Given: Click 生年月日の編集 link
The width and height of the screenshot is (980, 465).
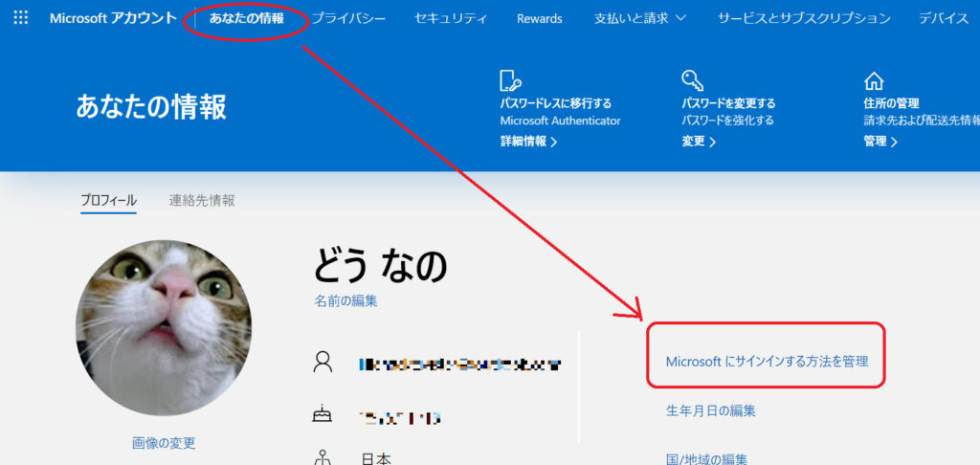Looking at the screenshot, I should pos(711,411).
